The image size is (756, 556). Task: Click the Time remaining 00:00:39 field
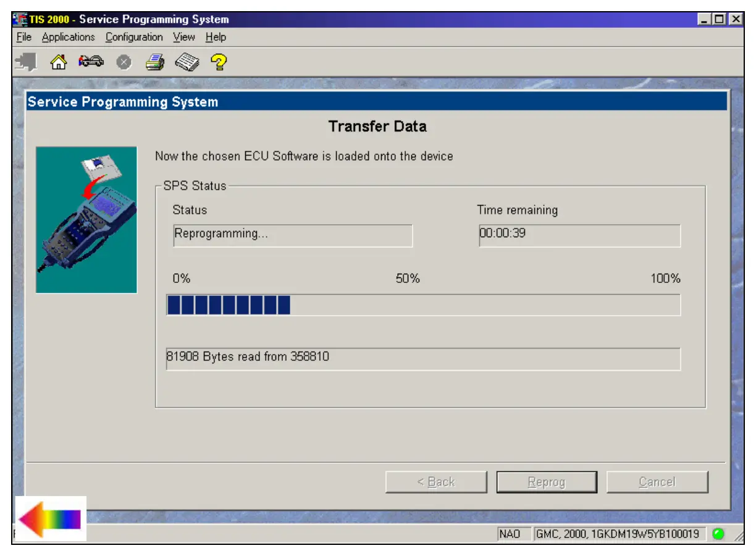pyautogui.click(x=579, y=235)
